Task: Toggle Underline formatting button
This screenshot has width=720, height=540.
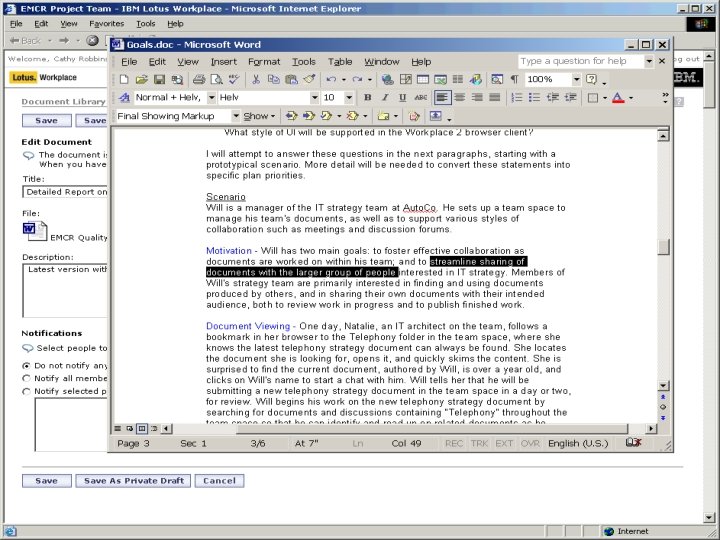Action: (403, 97)
